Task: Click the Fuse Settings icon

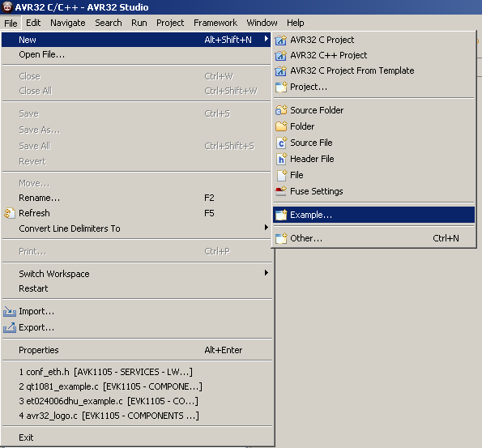Action: 280,191
